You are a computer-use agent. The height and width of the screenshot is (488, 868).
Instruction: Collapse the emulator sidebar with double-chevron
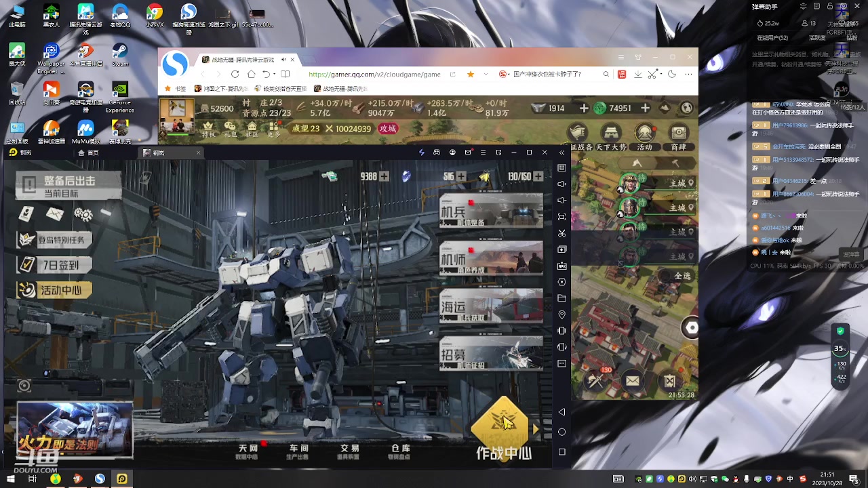point(561,152)
